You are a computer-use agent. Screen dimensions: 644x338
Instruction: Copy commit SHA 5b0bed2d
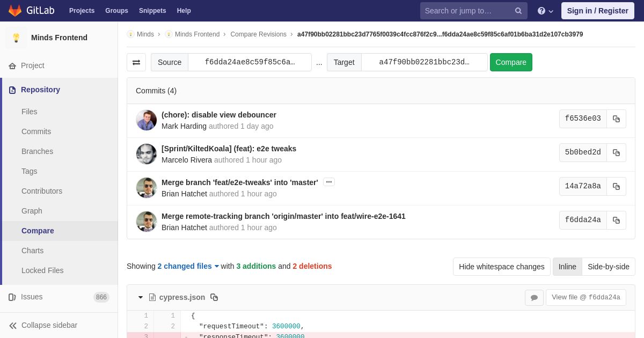click(x=616, y=152)
